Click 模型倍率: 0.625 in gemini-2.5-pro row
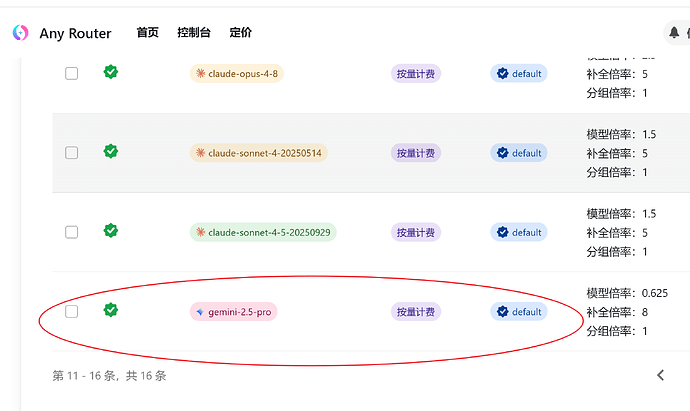 pos(627,293)
